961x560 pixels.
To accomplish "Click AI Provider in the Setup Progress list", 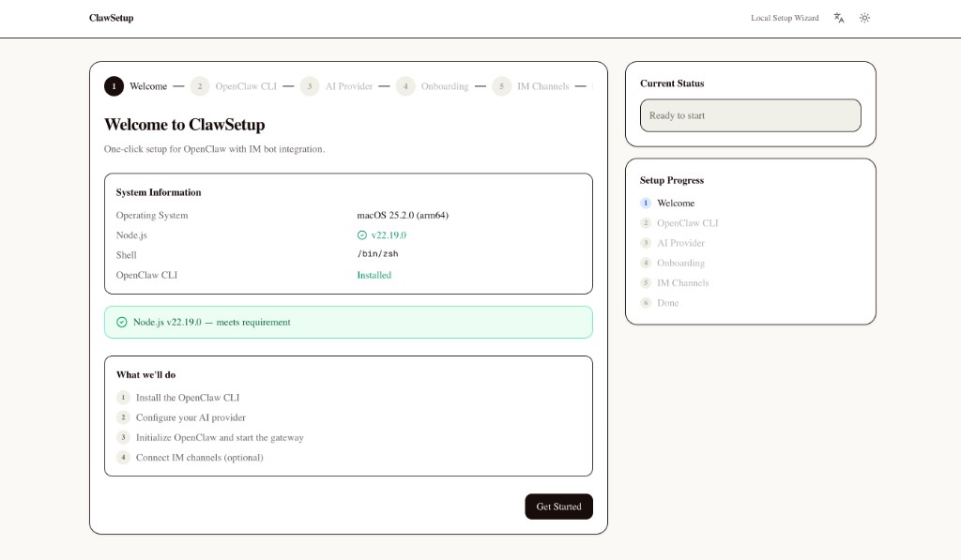I will [x=672, y=243].
